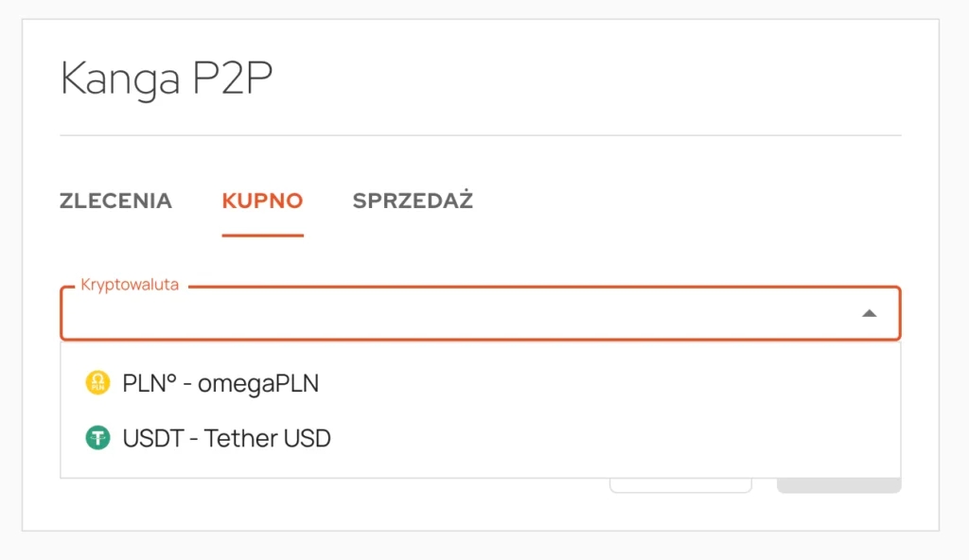Switch to the KUPNO tab
Image resolution: width=969 pixels, height=560 pixels.
263,201
